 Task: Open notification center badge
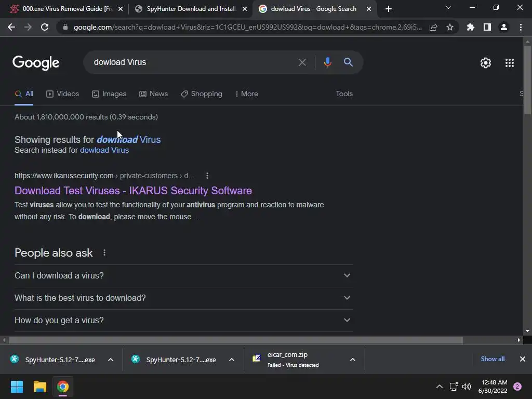(517, 387)
